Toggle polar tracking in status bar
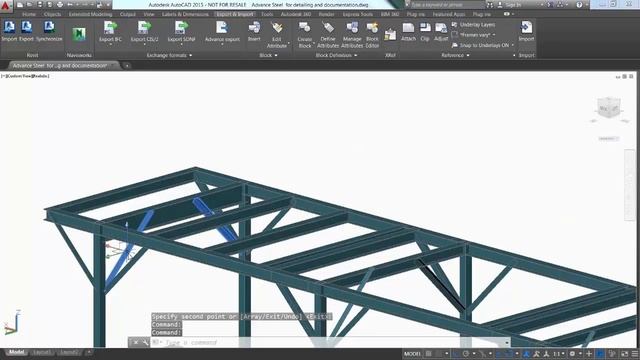The image size is (640, 360). click(x=466, y=354)
